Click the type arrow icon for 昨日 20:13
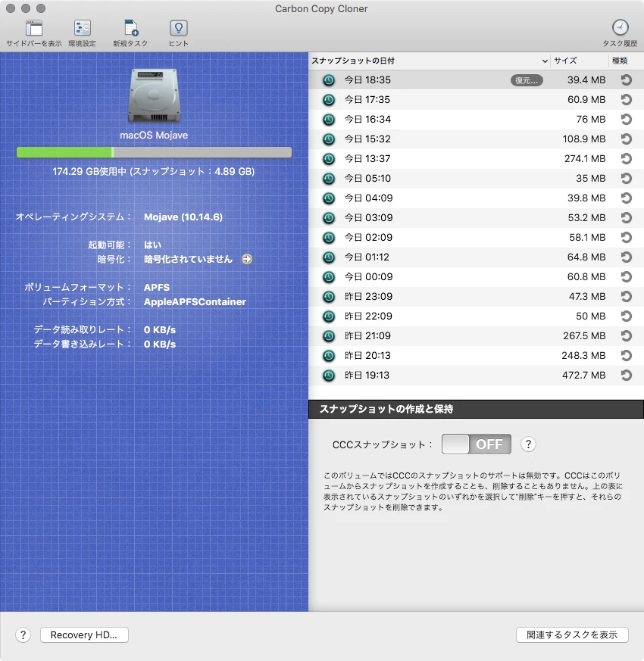The height and width of the screenshot is (661, 644). point(627,356)
